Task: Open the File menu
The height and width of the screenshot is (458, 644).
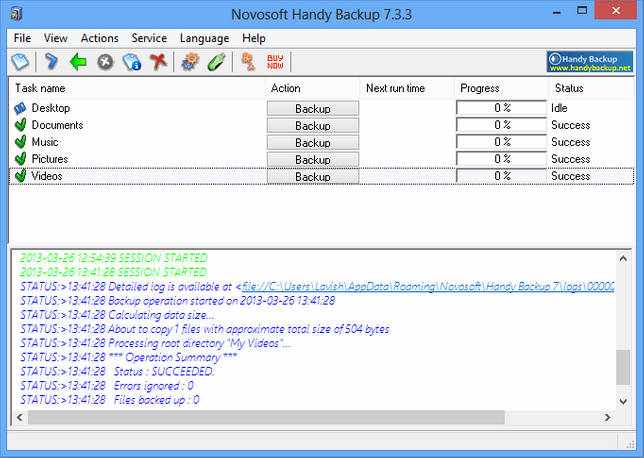Action: [22, 38]
